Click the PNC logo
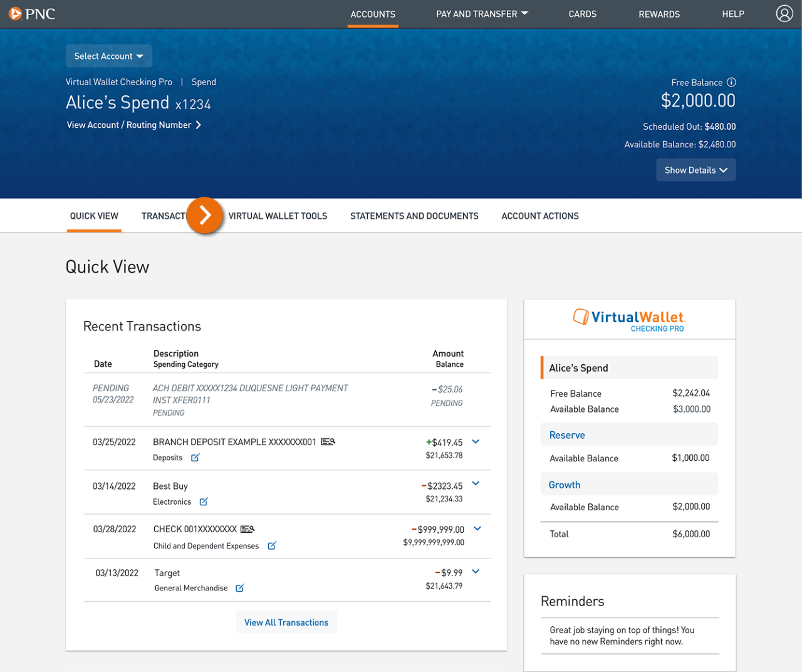The image size is (802, 672). pyautogui.click(x=32, y=13)
